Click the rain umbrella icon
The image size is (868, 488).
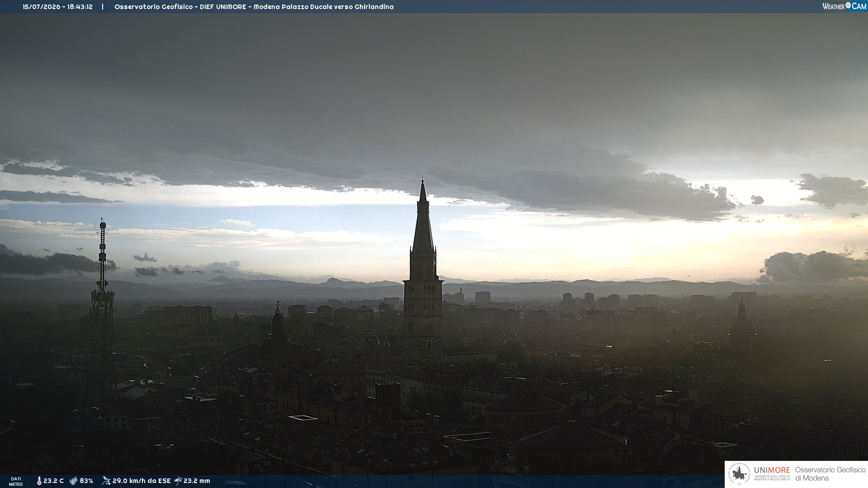[178, 481]
